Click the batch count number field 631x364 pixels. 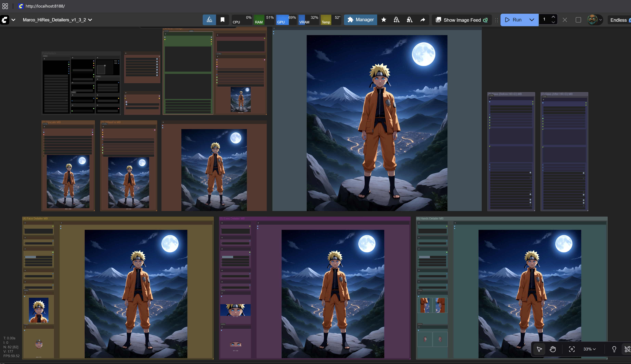tap(544, 19)
